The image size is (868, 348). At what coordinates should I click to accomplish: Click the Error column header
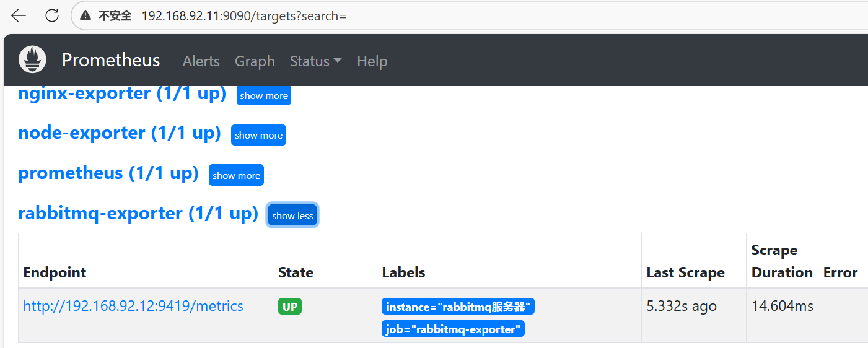840,272
